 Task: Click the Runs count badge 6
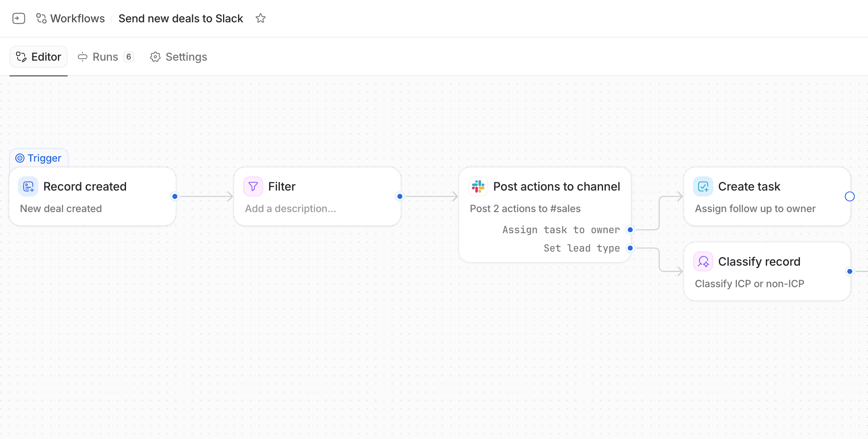129,57
